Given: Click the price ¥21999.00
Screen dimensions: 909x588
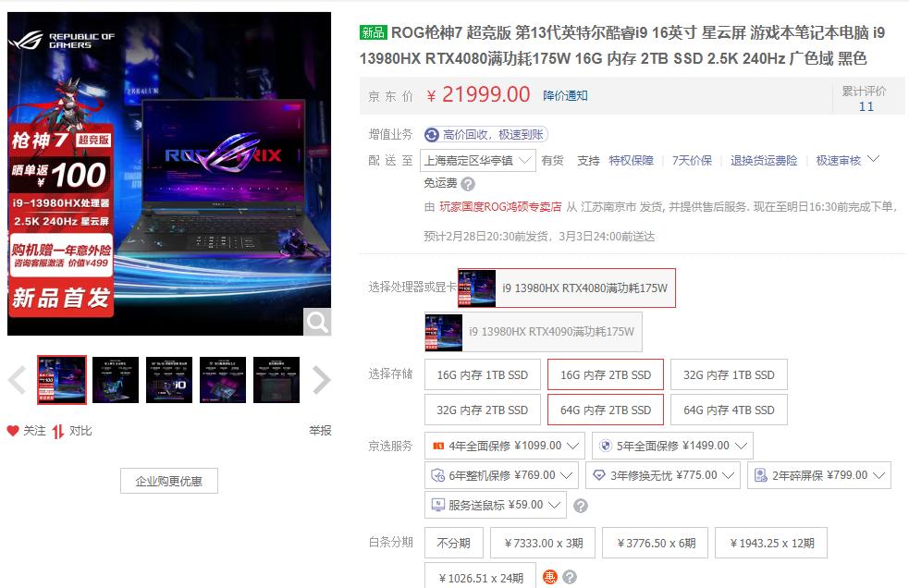Looking at the screenshot, I should point(478,94).
